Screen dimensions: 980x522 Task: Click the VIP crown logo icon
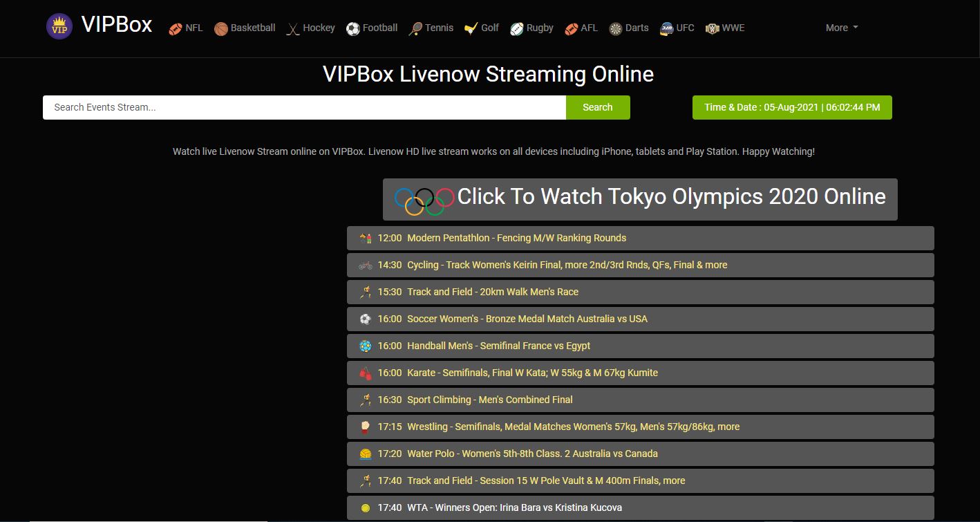[59, 27]
